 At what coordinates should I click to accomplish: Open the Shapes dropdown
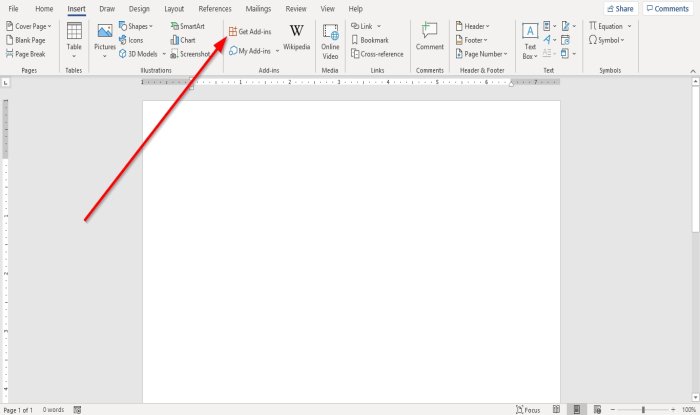pyautogui.click(x=151, y=26)
